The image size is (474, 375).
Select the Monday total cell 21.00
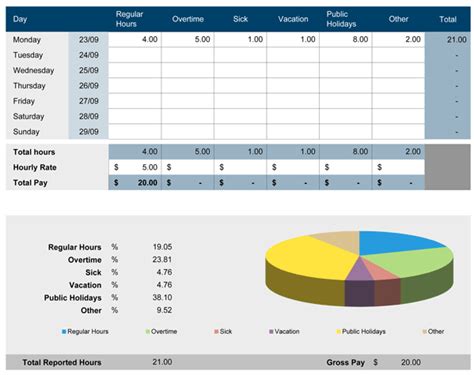[x=448, y=40]
